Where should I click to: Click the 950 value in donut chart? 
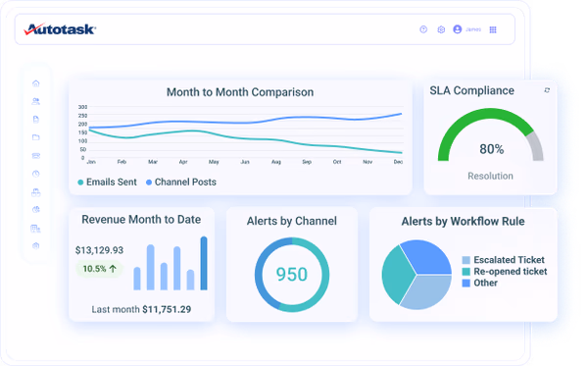292,274
